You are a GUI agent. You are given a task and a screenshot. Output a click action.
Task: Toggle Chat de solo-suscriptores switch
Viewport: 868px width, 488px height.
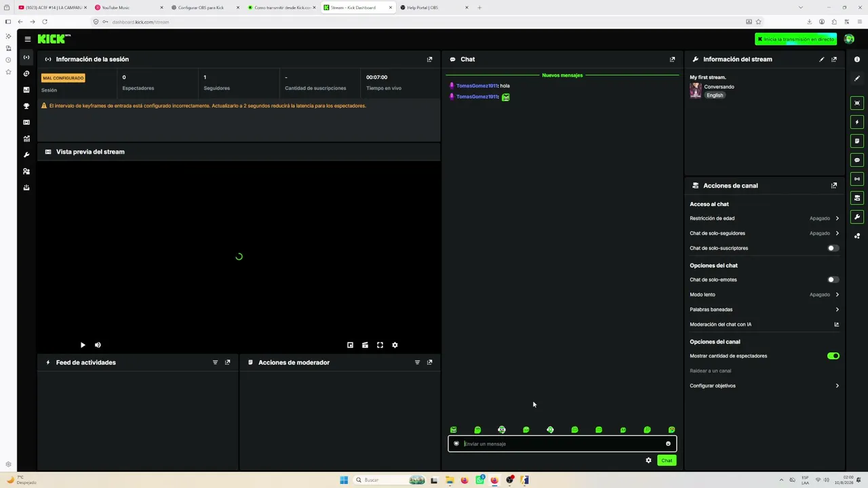click(x=833, y=248)
